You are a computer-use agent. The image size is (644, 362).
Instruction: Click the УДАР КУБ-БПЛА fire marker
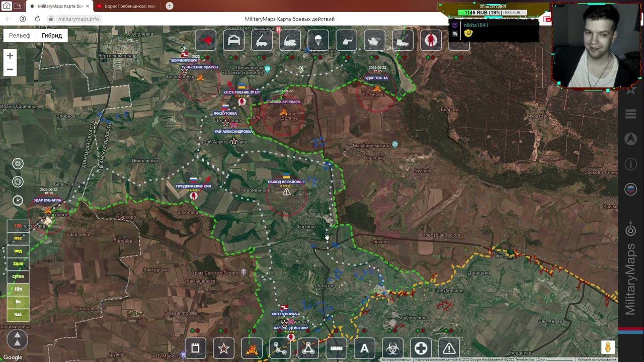point(48,210)
